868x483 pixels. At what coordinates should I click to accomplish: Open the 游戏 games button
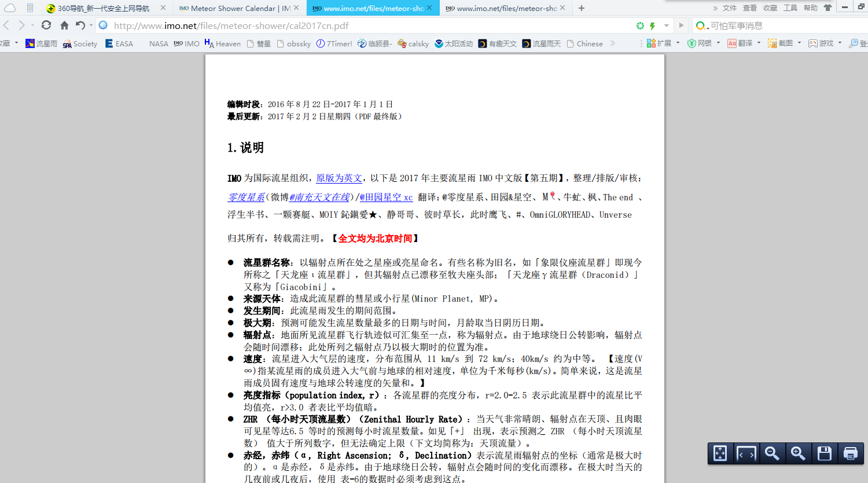(x=821, y=43)
